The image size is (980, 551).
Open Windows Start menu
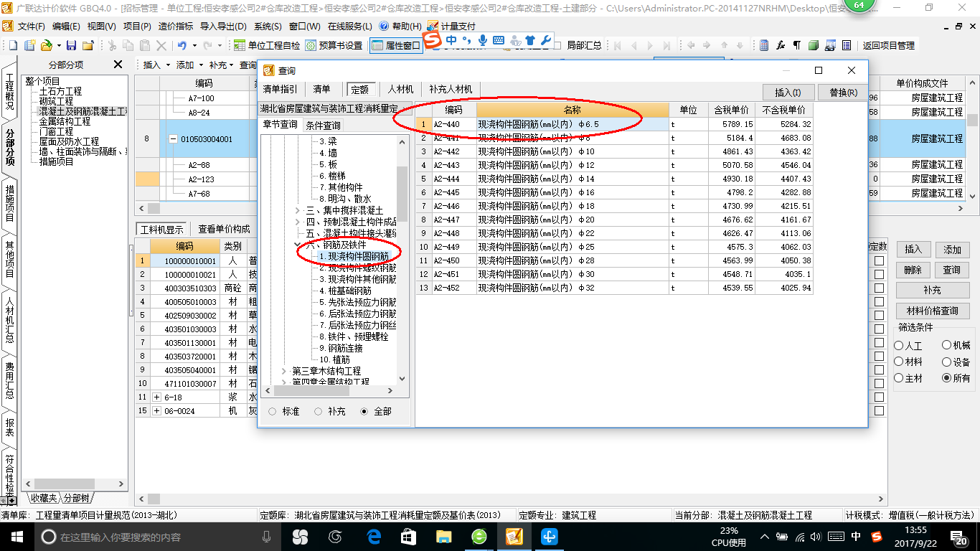pyautogui.click(x=17, y=537)
